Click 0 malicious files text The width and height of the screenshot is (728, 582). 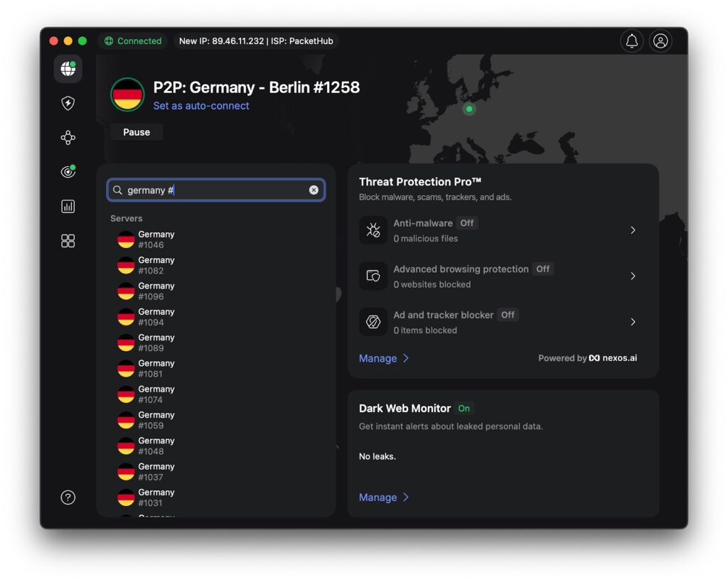pos(425,239)
